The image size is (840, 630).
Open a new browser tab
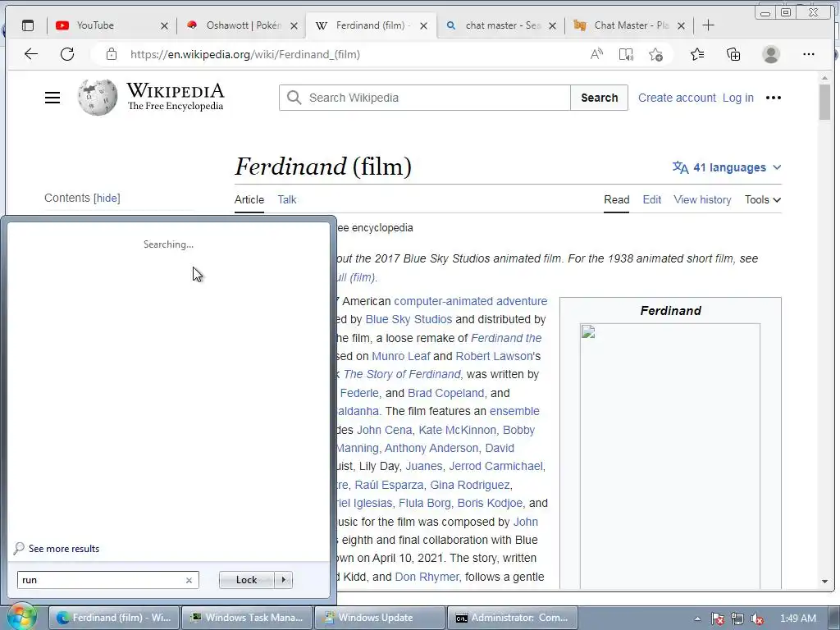pos(708,25)
